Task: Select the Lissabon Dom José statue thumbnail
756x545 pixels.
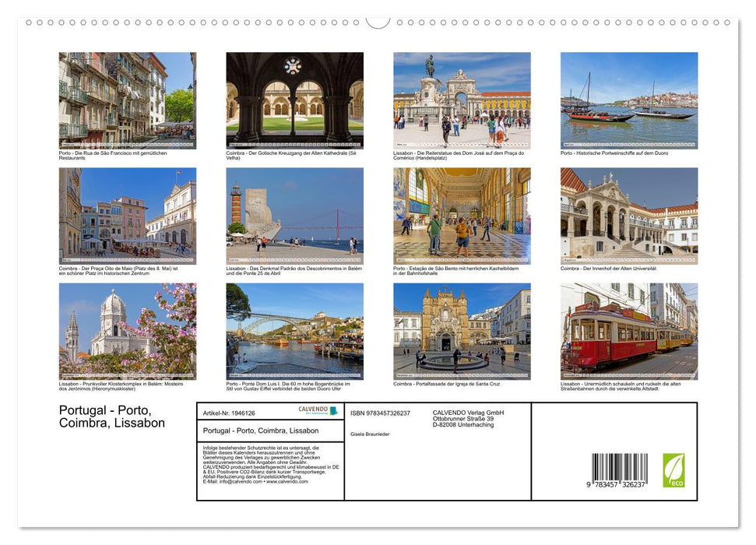Action: (x=460, y=99)
